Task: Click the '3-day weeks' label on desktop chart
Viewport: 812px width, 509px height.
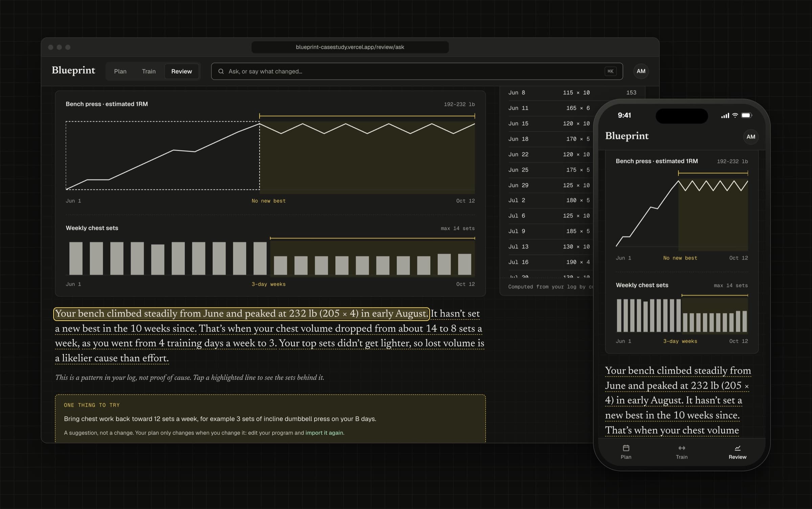Action: pyautogui.click(x=269, y=284)
